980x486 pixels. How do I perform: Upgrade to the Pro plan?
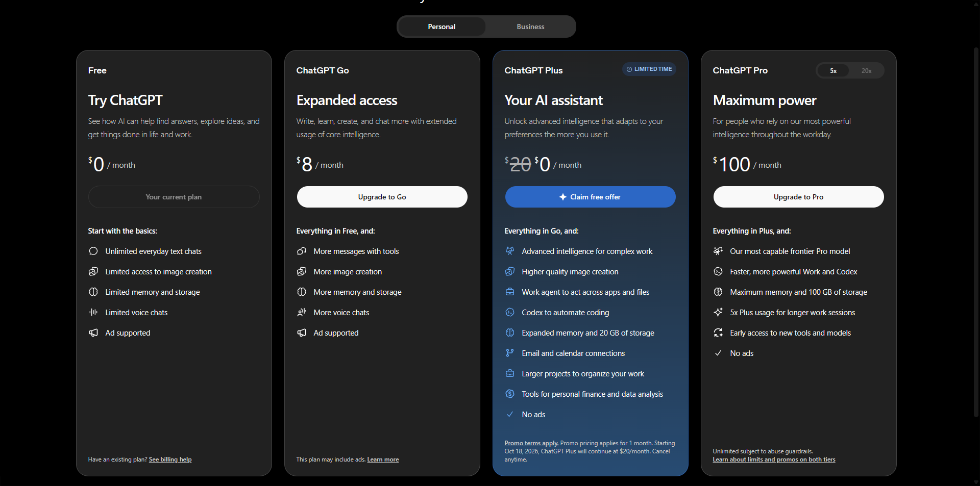tap(798, 197)
